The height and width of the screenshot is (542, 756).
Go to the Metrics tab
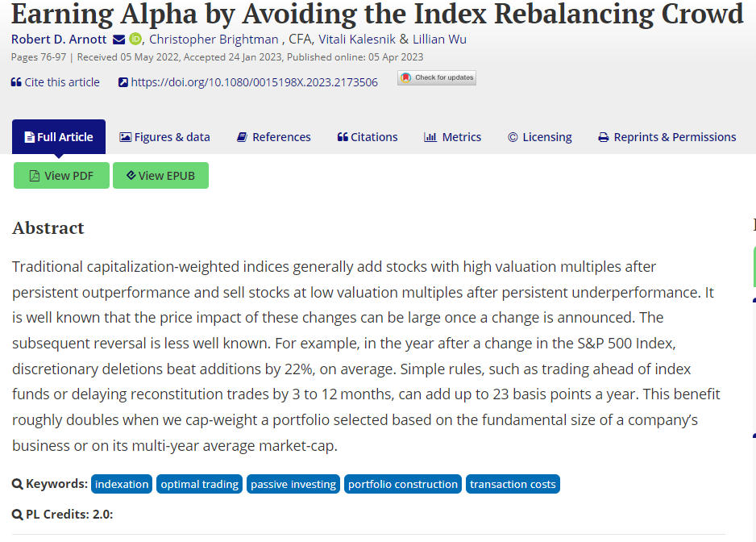452,137
